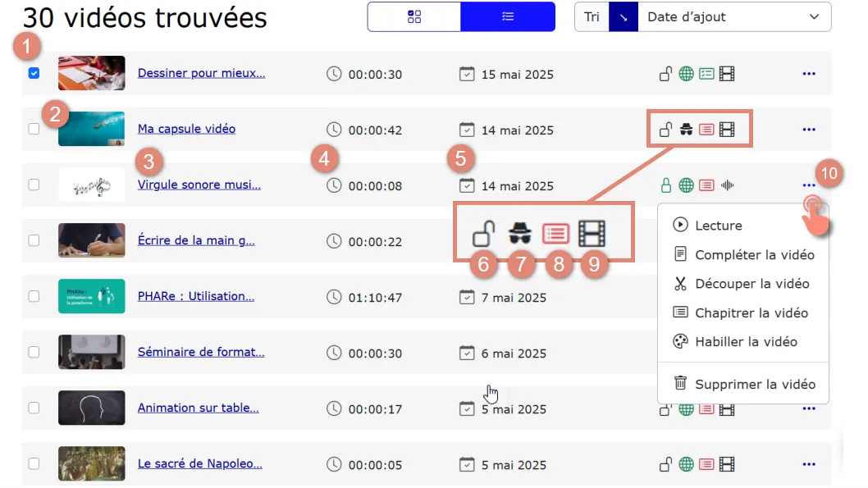This screenshot has width=868, height=488.
Task: Select the Écrire de la main checkbox
Action: point(34,240)
